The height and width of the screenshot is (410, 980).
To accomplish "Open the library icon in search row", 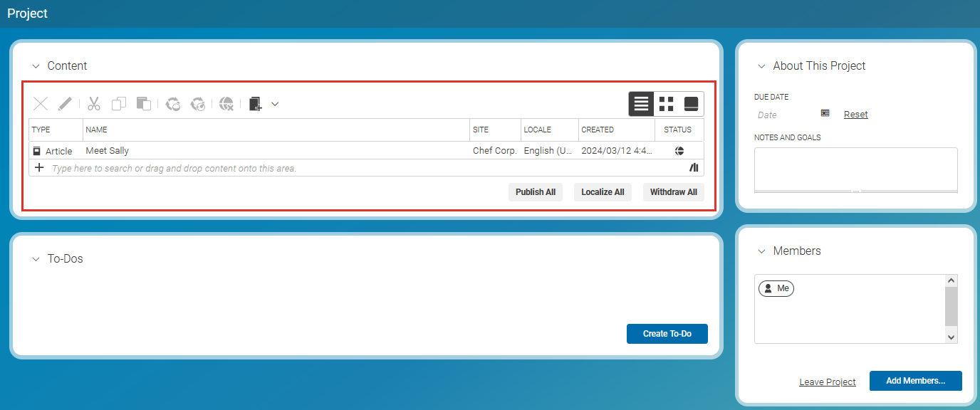I will pyautogui.click(x=694, y=168).
